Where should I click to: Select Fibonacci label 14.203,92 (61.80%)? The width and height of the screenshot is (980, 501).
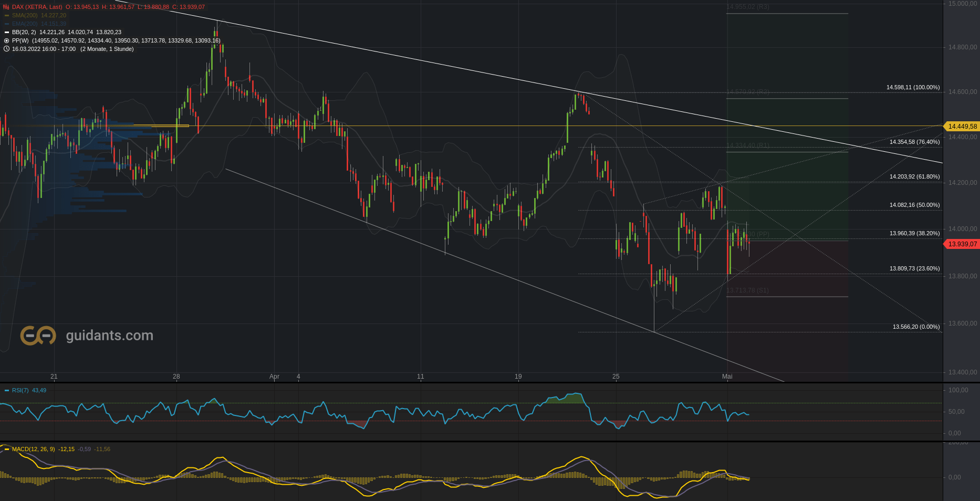[915, 176]
